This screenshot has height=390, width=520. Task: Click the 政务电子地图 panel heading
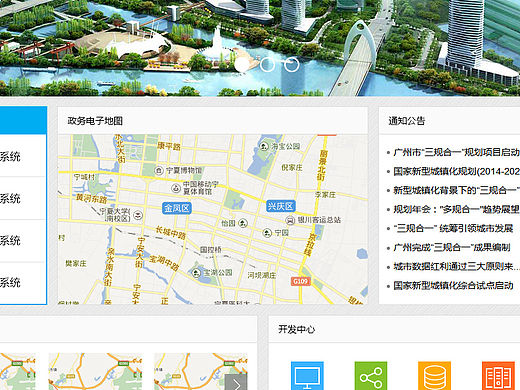(x=95, y=121)
